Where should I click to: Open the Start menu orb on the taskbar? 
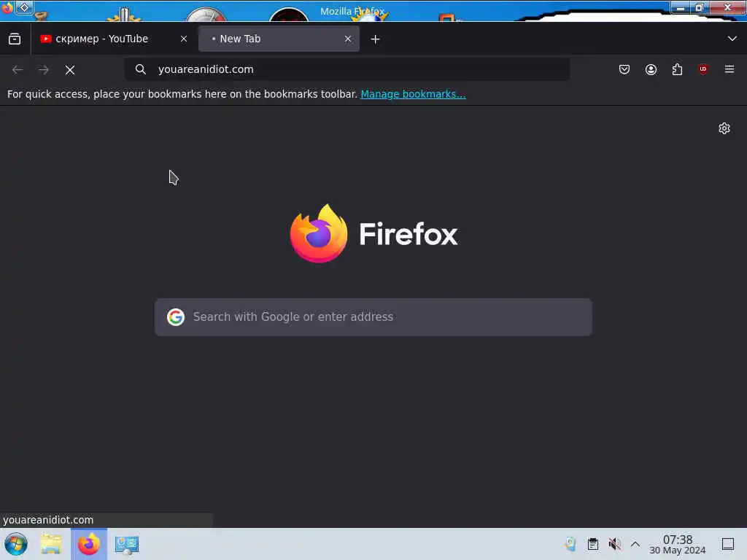pos(16,544)
